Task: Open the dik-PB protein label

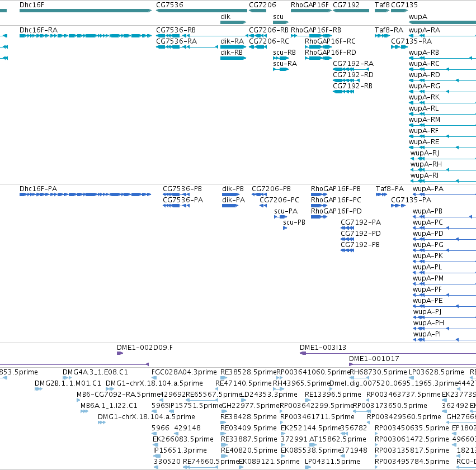Action: click(233, 189)
